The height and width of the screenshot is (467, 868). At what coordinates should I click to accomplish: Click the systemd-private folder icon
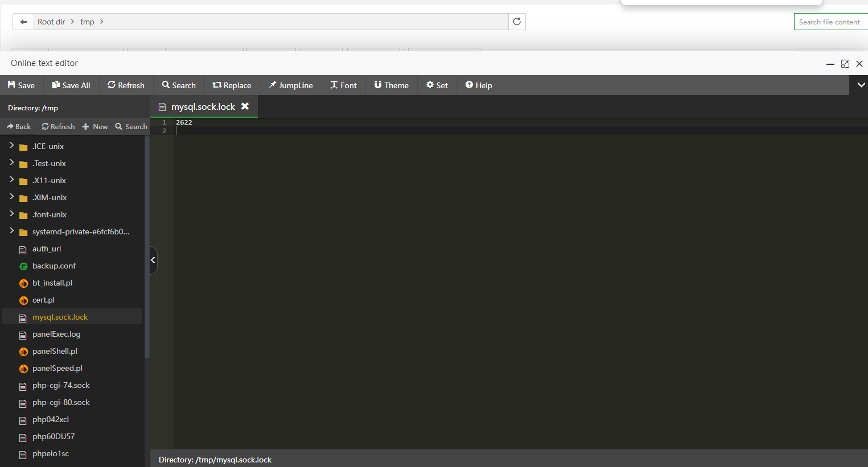(23, 232)
